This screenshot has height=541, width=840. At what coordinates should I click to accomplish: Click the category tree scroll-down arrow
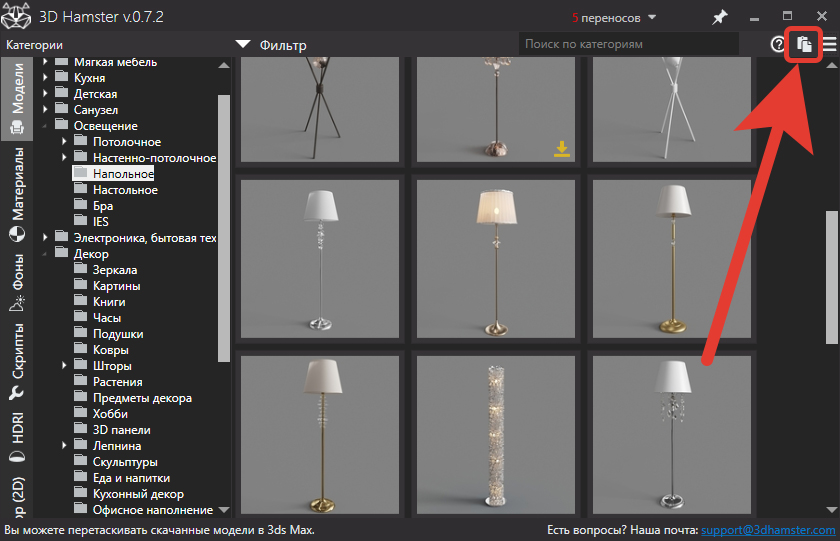(224, 510)
